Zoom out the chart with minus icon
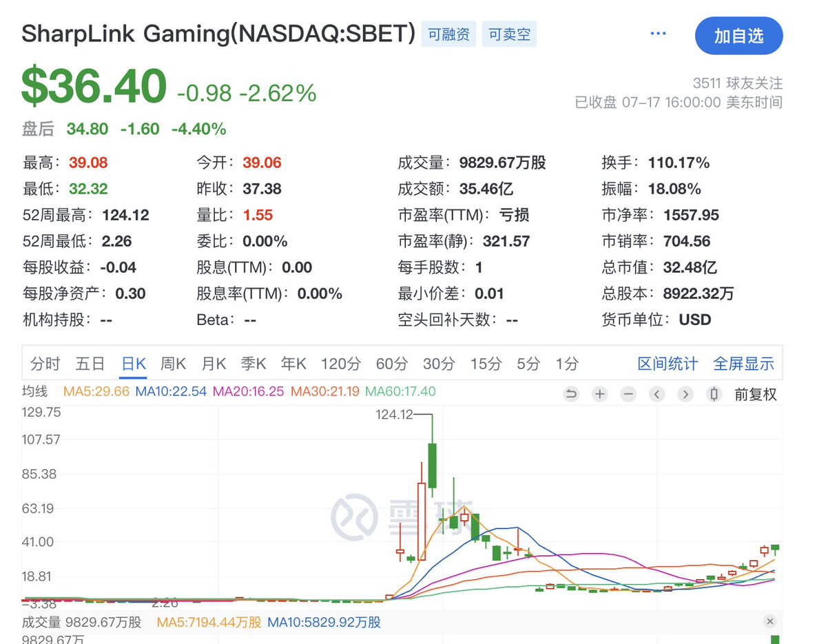Viewport: 826px width, 644px height. pyautogui.click(x=628, y=394)
